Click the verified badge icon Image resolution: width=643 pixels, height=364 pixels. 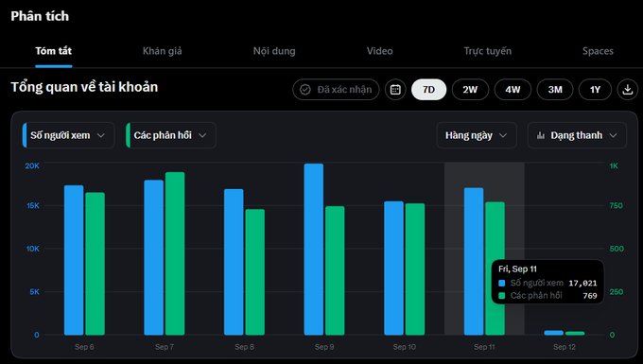point(305,90)
